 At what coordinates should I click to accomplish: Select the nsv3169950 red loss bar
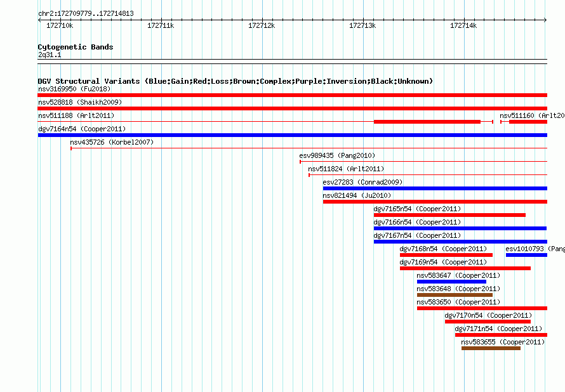pyautogui.click(x=292, y=95)
